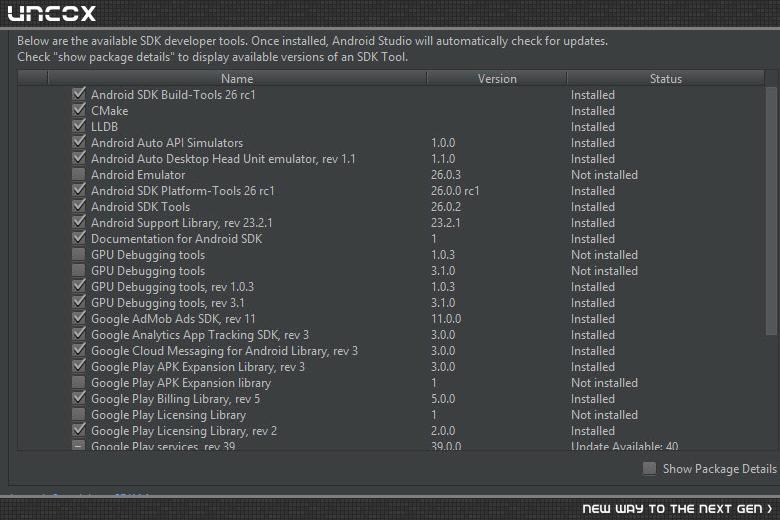Sort by the Version column header
Viewport: 780px width, 520px height.
pyautogui.click(x=497, y=79)
